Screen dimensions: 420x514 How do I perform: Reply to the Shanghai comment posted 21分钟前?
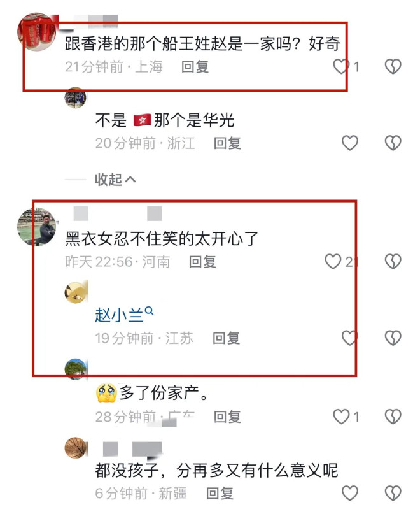(195, 66)
